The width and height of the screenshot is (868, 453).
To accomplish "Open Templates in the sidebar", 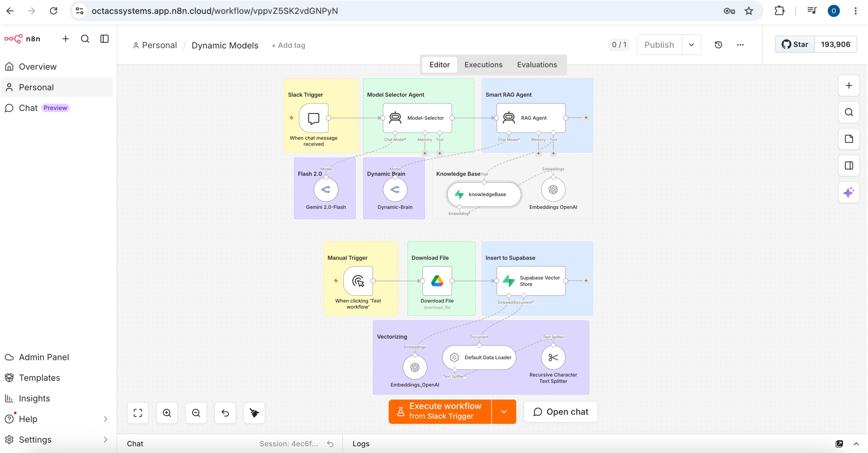I will pyautogui.click(x=57, y=378).
